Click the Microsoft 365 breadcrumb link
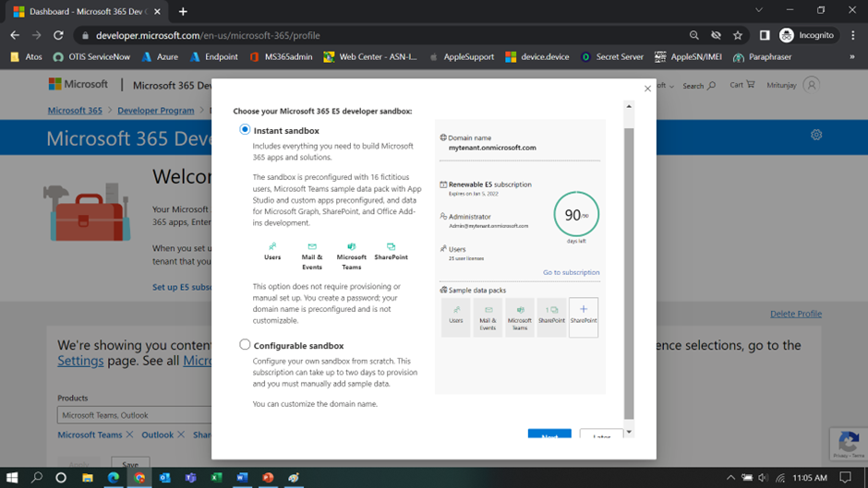 pyautogui.click(x=75, y=111)
